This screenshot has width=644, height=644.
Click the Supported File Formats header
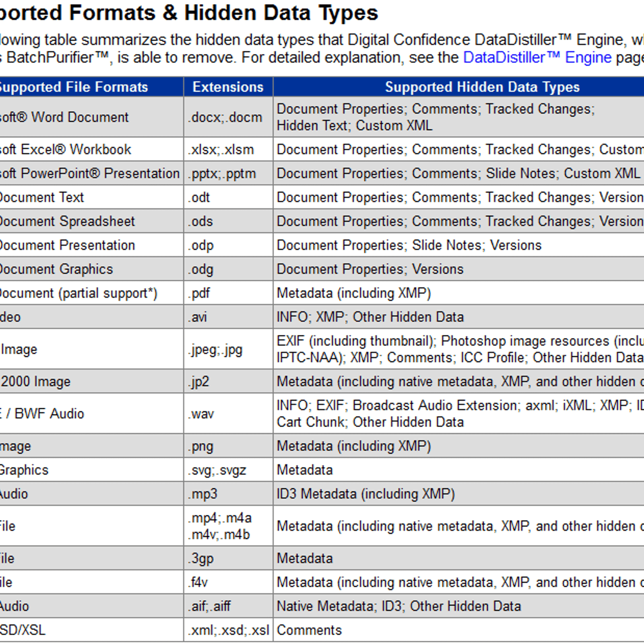point(91,87)
